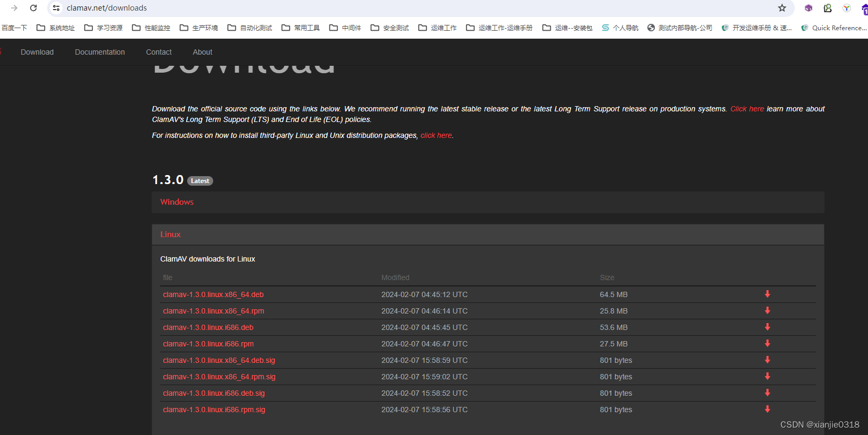The height and width of the screenshot is (435, 868).
Task: Open the 中间件 bookmark folder
Action: pyautogui.click(x=345, y=28)
